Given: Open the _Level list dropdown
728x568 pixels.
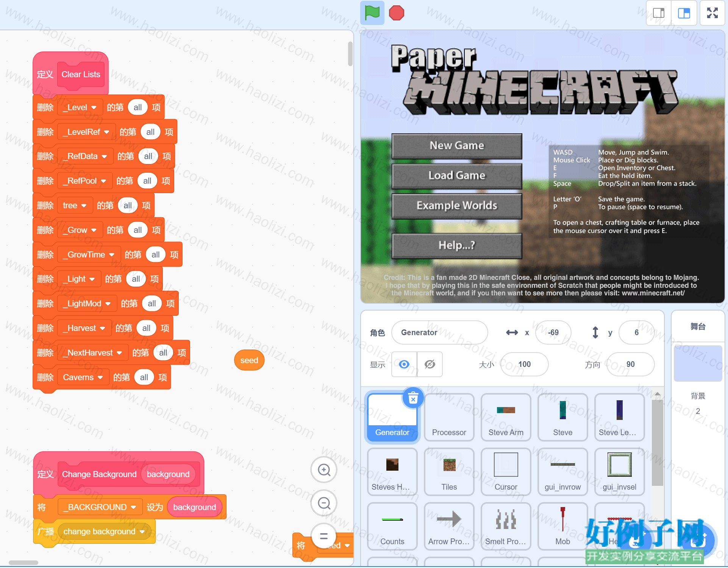Looking at the screenshot, I should tap(80, 108).
